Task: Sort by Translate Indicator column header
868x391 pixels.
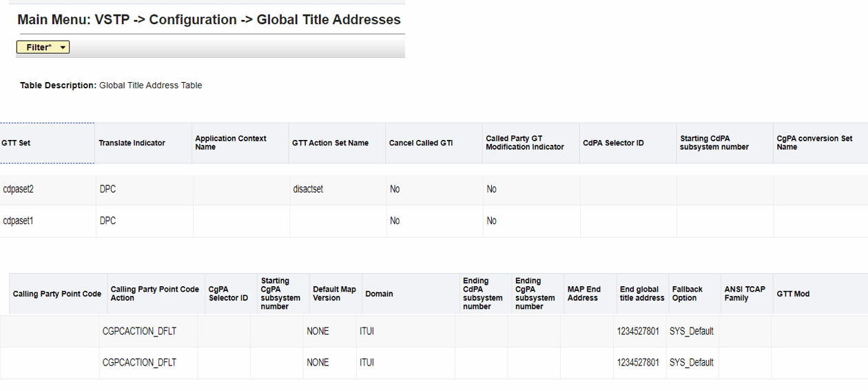Action: coord(143,143)
